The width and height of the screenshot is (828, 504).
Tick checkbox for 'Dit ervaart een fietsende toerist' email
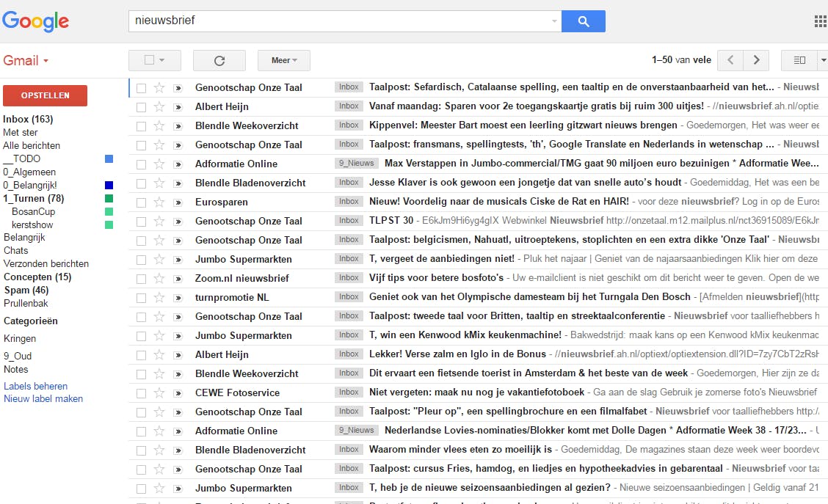coord(141,374)
